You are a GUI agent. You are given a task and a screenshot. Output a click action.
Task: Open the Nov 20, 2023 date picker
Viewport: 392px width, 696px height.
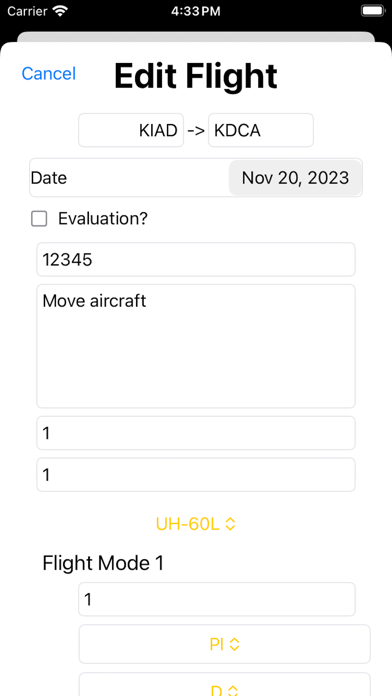tap(295, 178)
